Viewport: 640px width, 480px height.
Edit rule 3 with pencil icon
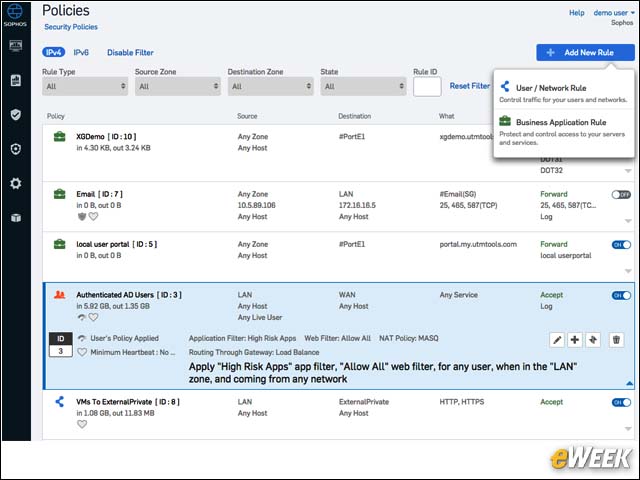557,340
